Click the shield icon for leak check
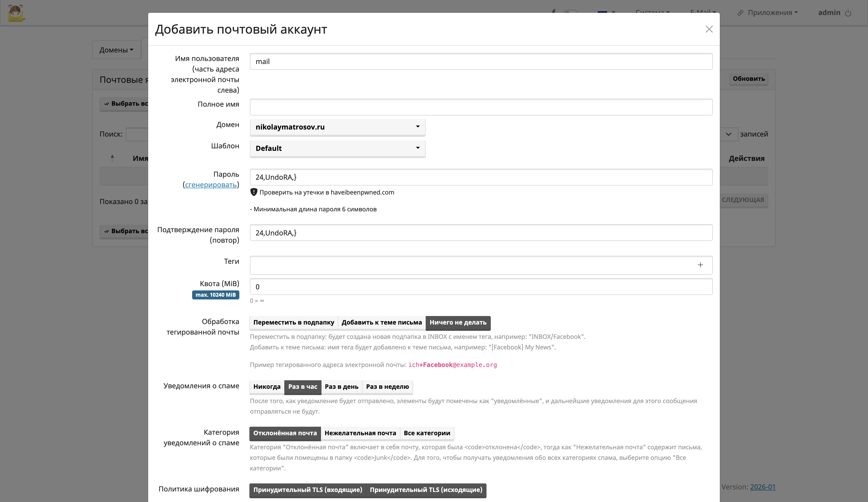Image resolution: width=868 pixels, height=502 pixels. click(x=254, y=192)
